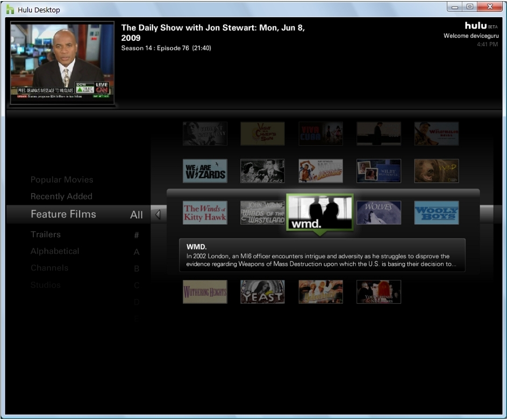Choose the Wooly Boys movie thumbnail
The width and height of the screenshot is (507, 420).
(437, 213)
